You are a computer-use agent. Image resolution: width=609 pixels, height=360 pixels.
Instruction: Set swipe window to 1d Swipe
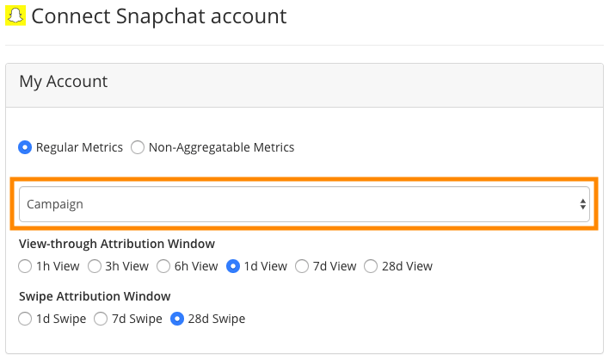(x=25, y=319)
